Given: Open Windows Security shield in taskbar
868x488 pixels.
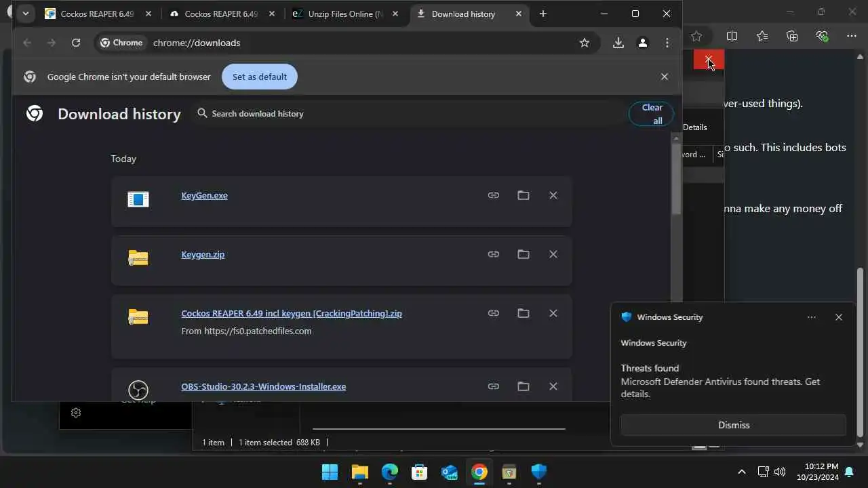Looking at the screenshot, I should coord(538,472).
